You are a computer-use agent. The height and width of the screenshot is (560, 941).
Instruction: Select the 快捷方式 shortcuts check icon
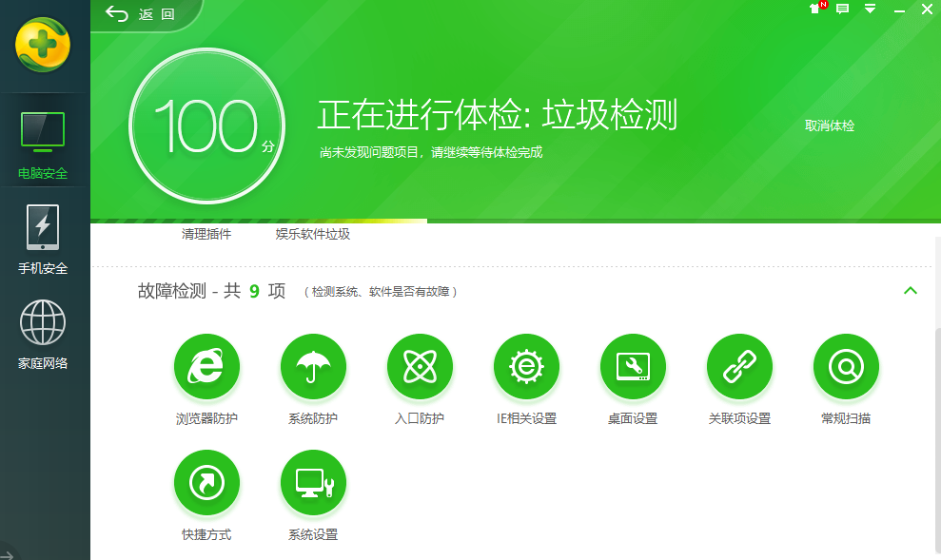(206, 482)
